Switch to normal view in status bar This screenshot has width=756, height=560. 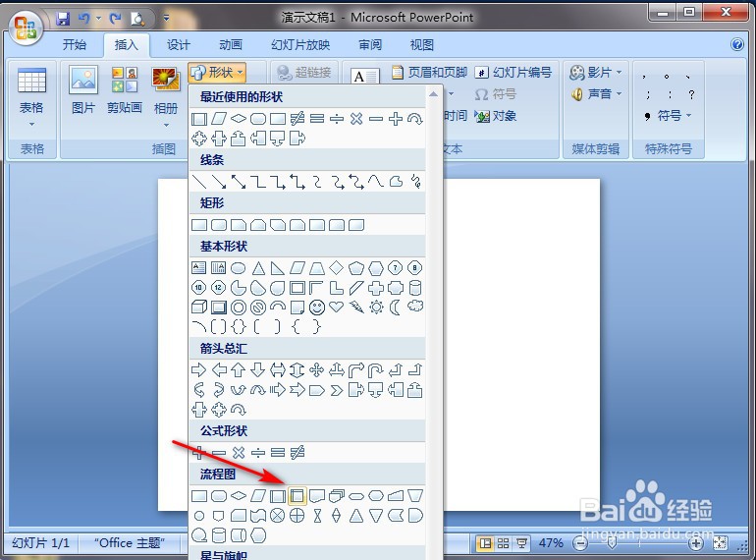pyautogui.click(x=485, y=543)
